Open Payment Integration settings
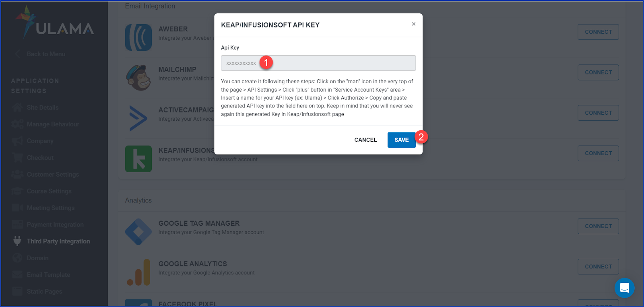The image size is (644, 307). [x=55, y=225]
